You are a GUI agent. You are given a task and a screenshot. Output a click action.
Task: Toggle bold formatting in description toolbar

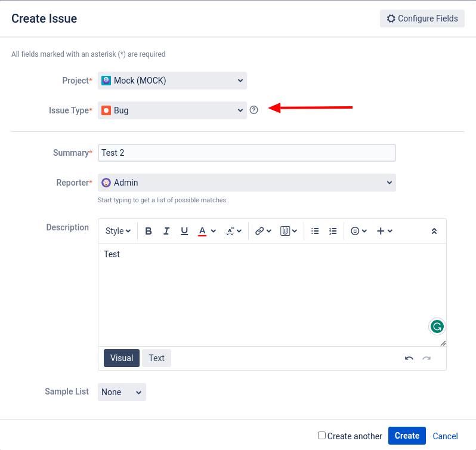(148, 231)
